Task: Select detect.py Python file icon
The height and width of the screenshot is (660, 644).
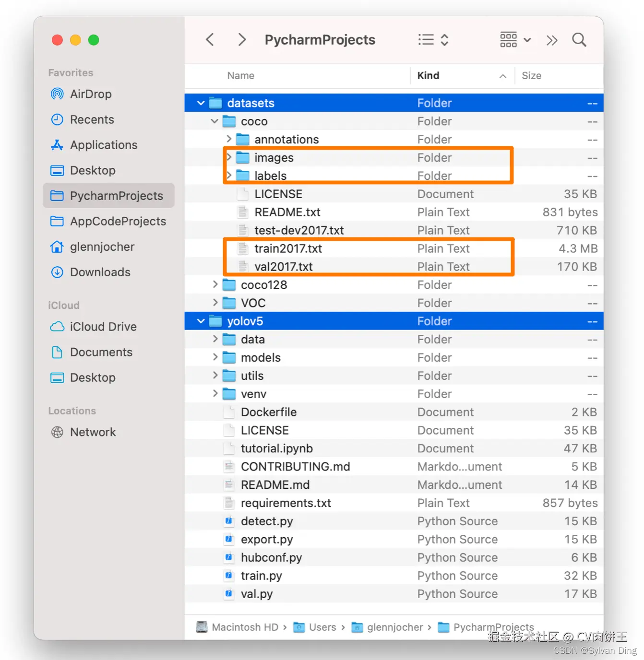Action: (x=229, y=521)
